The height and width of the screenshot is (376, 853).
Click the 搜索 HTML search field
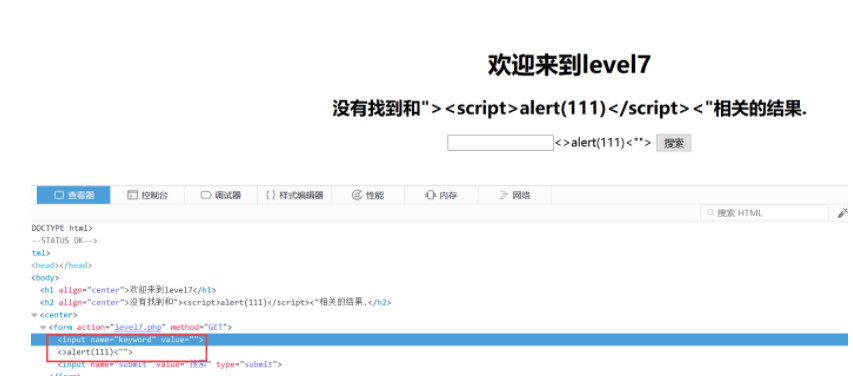764,213
